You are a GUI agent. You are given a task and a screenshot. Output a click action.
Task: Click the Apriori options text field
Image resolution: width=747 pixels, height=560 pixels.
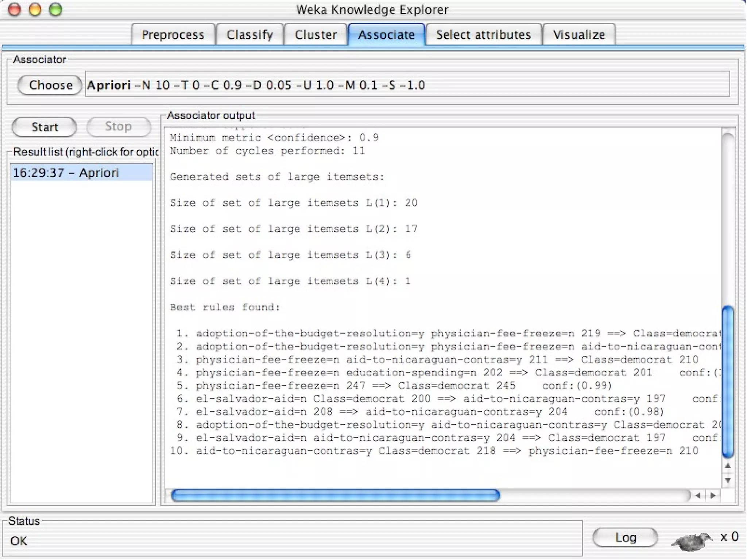click(x=407, y=85)
